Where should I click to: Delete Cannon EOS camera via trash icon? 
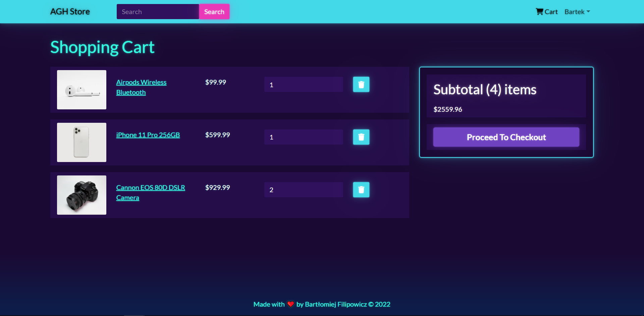(361, 190)
